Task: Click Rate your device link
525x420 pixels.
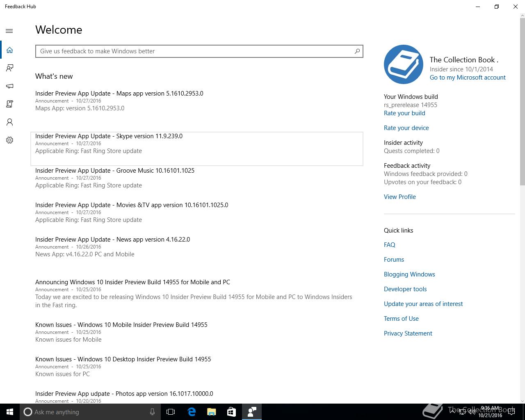Action: 406,128
